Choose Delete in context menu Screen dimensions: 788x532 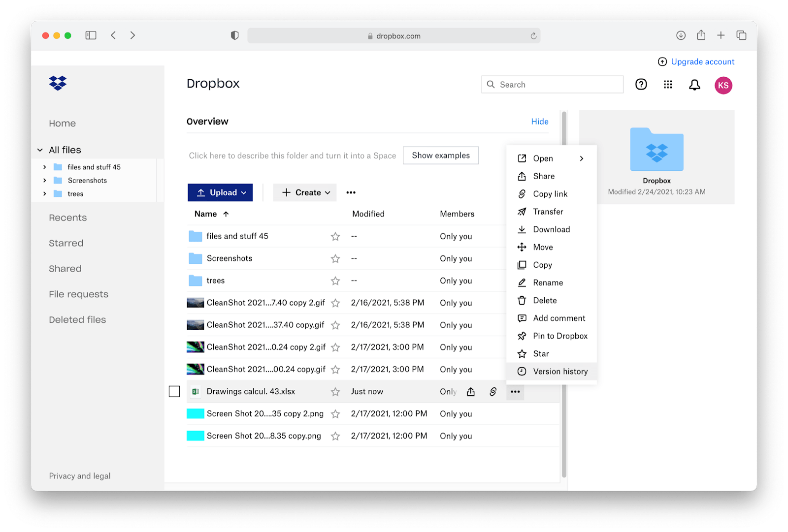(551, 300)
